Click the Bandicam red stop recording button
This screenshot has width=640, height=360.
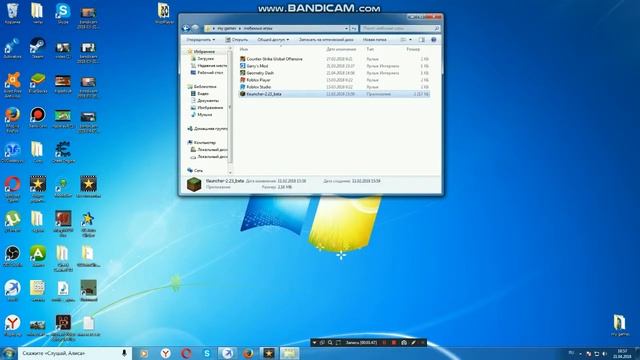pos(394,343)
